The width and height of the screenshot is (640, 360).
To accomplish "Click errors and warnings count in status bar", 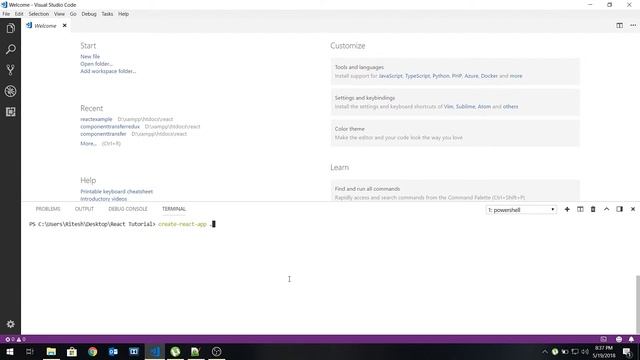I will 15,339.
